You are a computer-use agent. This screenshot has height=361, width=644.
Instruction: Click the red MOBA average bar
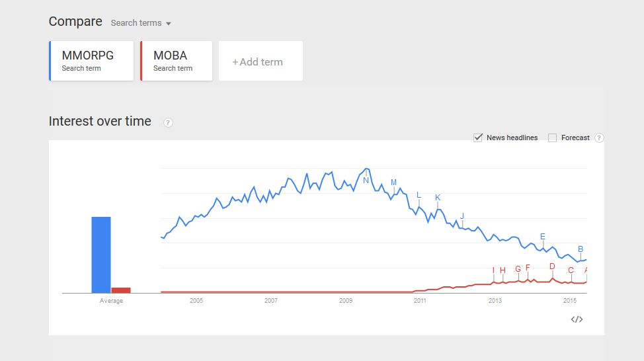coord(121,290)
